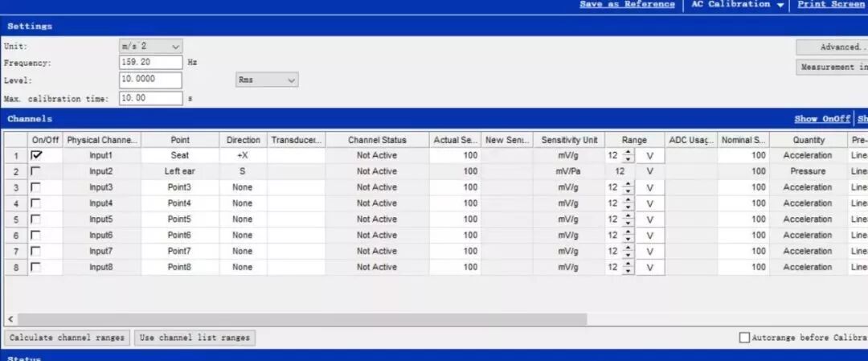Click the horizontal scrollbar left arrow

(x=10, y=319)
